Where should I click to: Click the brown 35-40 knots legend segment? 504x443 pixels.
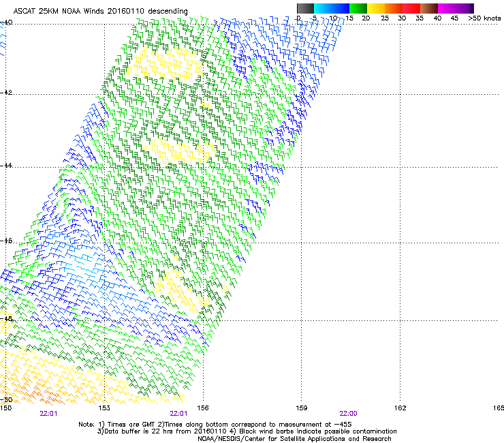click(x=429, y=8)
